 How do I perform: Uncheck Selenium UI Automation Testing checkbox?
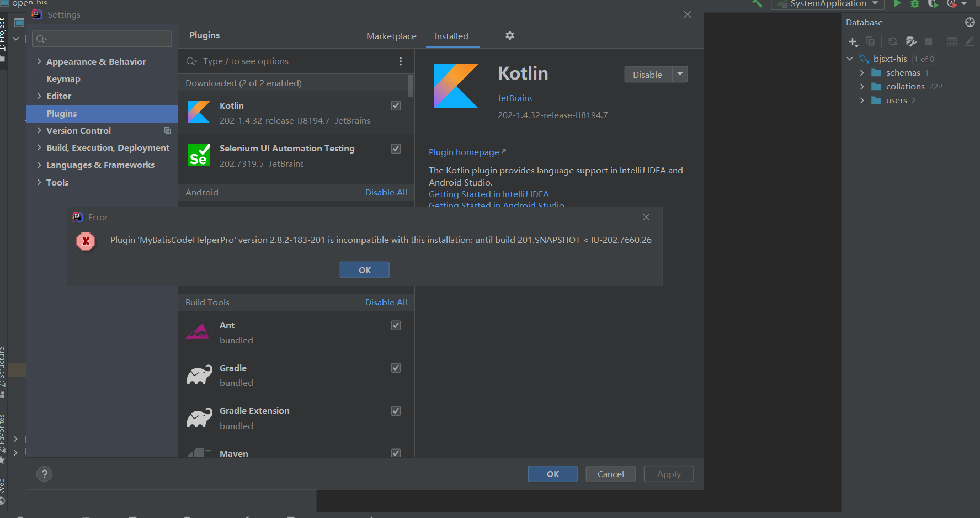pos(396,149)
